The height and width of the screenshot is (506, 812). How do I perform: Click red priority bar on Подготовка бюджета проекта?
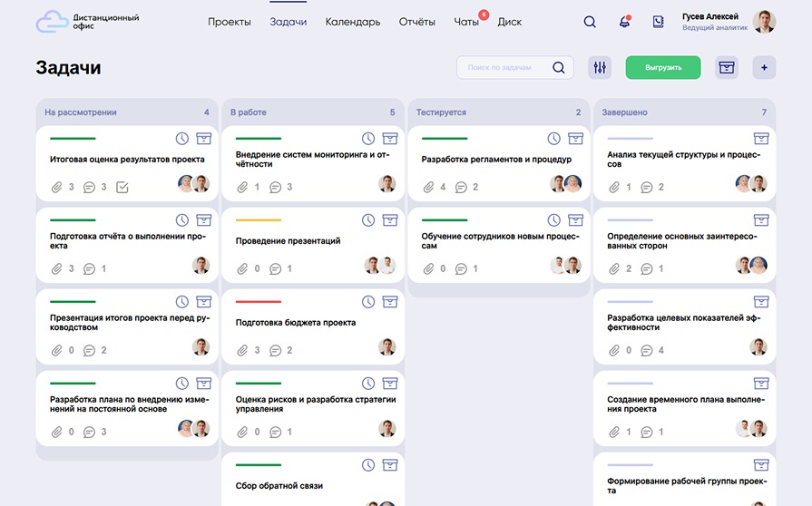[x=258, y=302]
